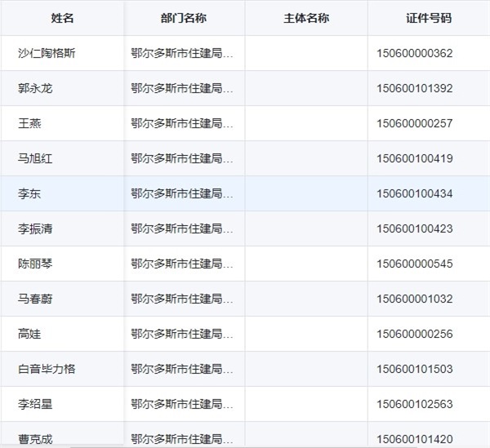Image resolution: width=490 pixels, height=448 pixels.
Task: Click certificate number 150600000362
Action: coord(415,53)
